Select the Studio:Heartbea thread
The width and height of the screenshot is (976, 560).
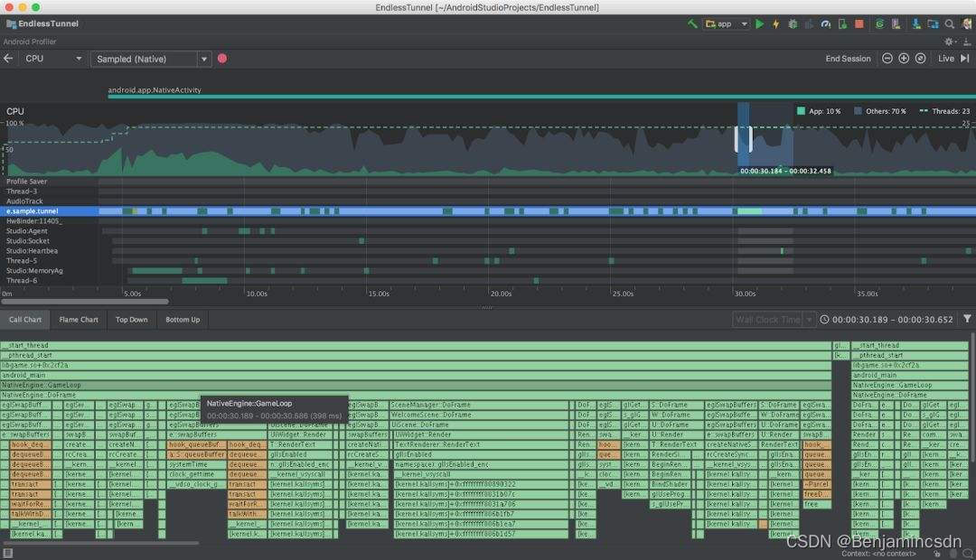coord(488,251)
